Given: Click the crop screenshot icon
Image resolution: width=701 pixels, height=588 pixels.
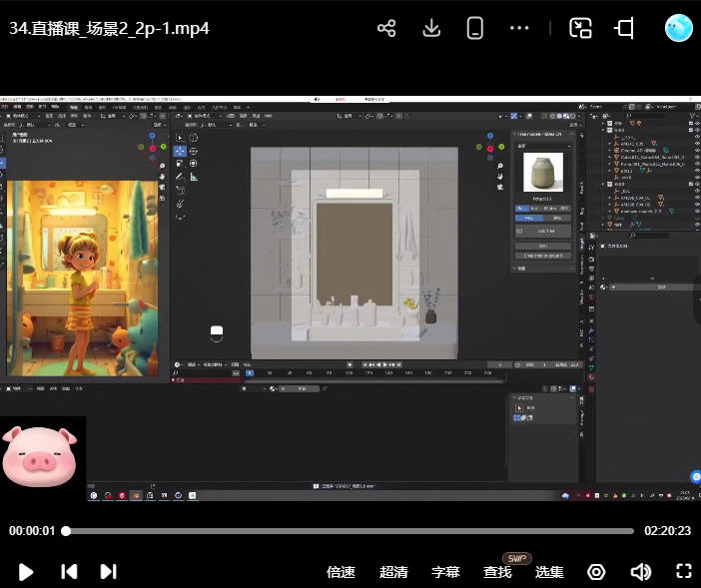Looking at the screenshot, I should (625, 28).
